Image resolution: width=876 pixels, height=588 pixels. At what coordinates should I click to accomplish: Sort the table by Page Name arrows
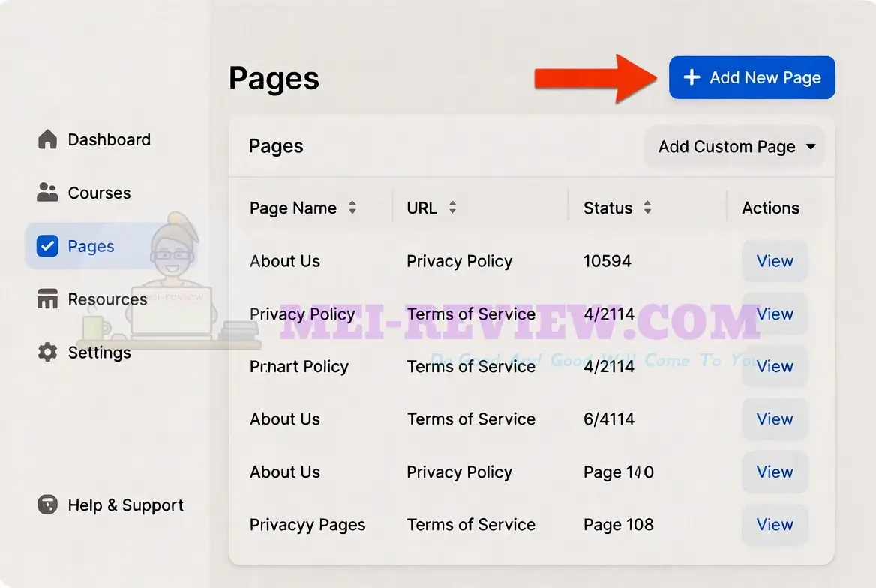352,208
